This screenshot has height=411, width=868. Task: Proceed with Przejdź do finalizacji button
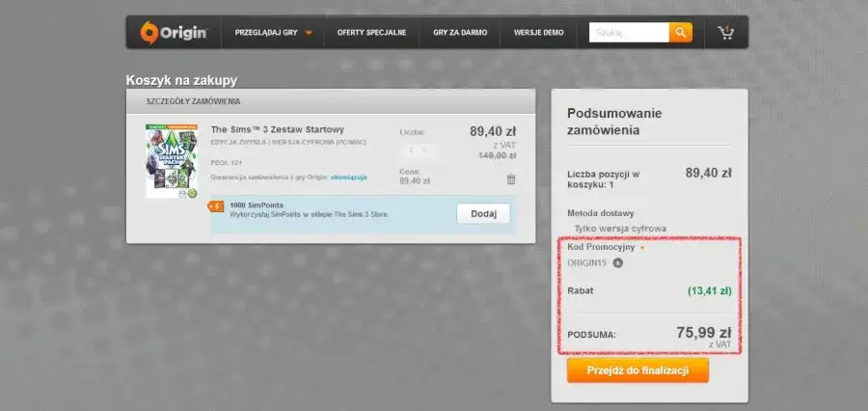(637, 370)
